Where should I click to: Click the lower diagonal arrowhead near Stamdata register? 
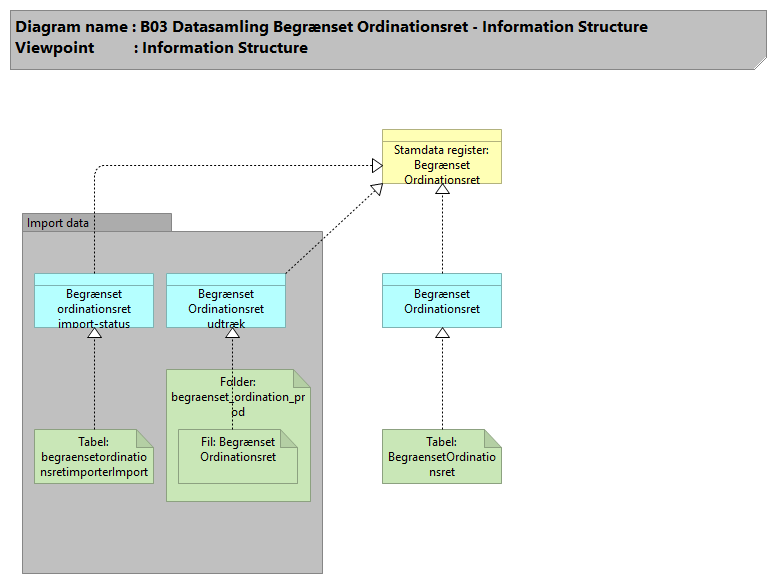pos(376,188)
